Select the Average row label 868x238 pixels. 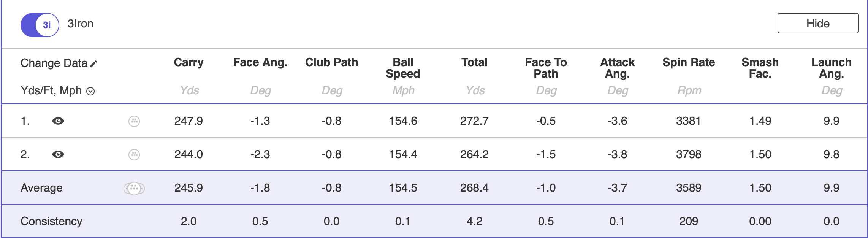41,188
